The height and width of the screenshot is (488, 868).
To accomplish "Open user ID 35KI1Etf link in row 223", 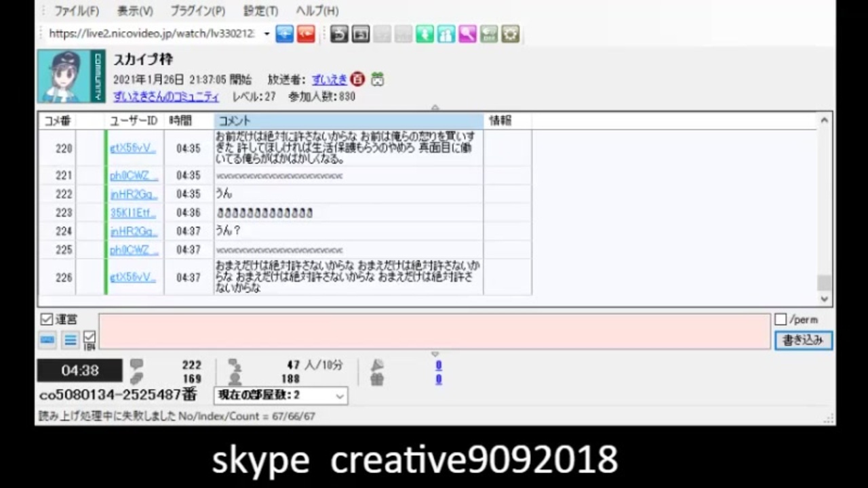I will pos(133,213).
